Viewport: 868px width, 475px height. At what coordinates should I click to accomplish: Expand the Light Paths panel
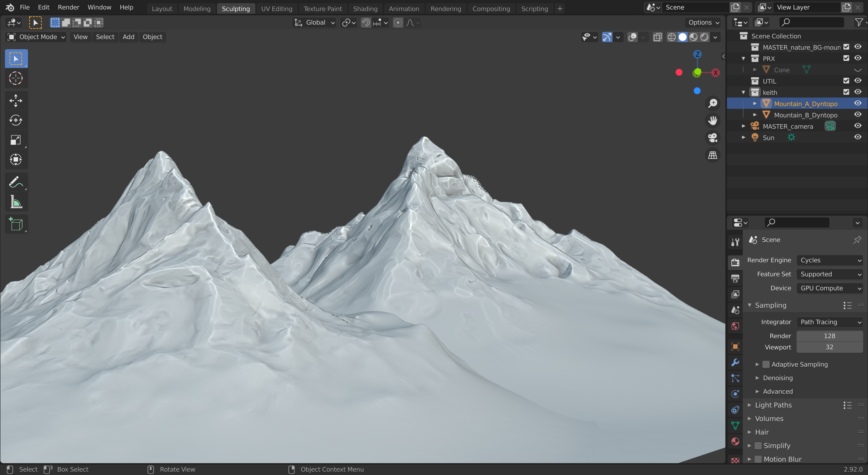click(773, 405)
